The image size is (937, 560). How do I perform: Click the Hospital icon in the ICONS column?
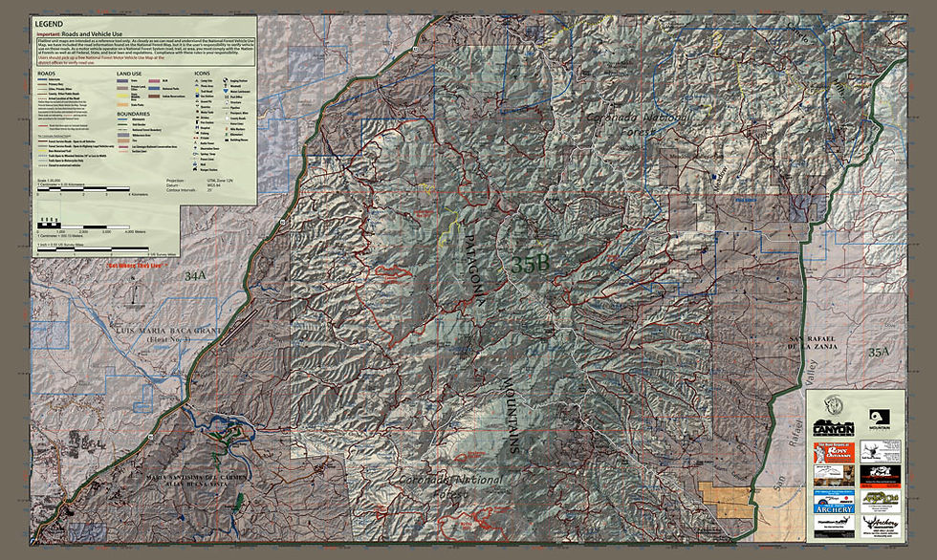(x=194, y=128)
